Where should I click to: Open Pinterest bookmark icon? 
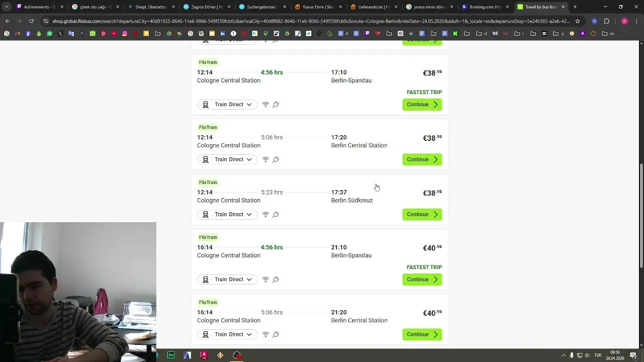coord(103,34)
